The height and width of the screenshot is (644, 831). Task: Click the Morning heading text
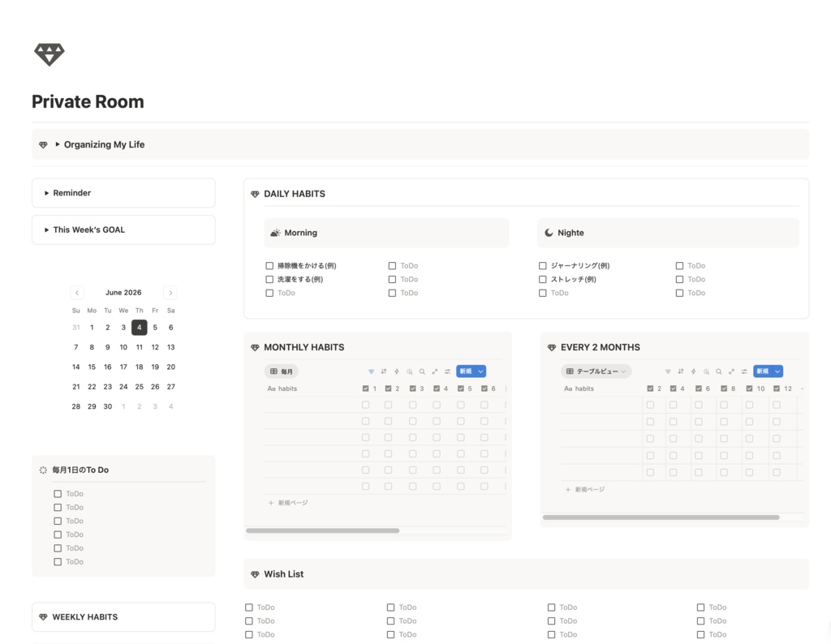pos(301,233)
